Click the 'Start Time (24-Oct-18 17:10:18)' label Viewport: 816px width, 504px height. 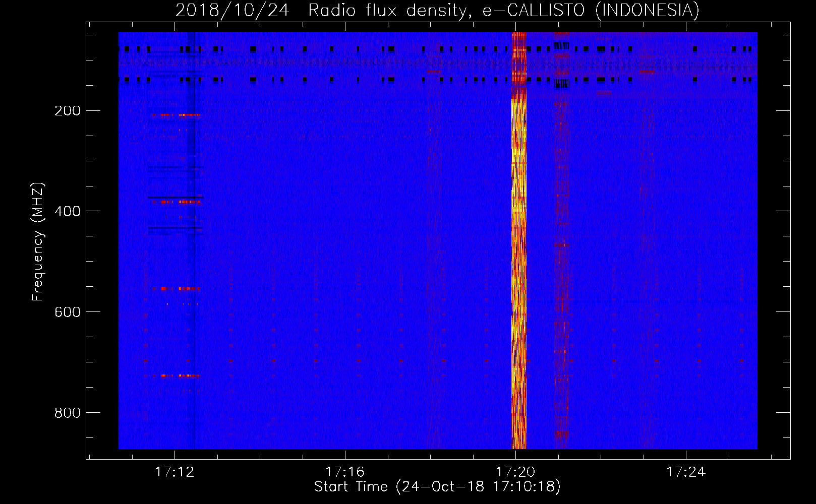pyautogui.click(x=437, y=487)
